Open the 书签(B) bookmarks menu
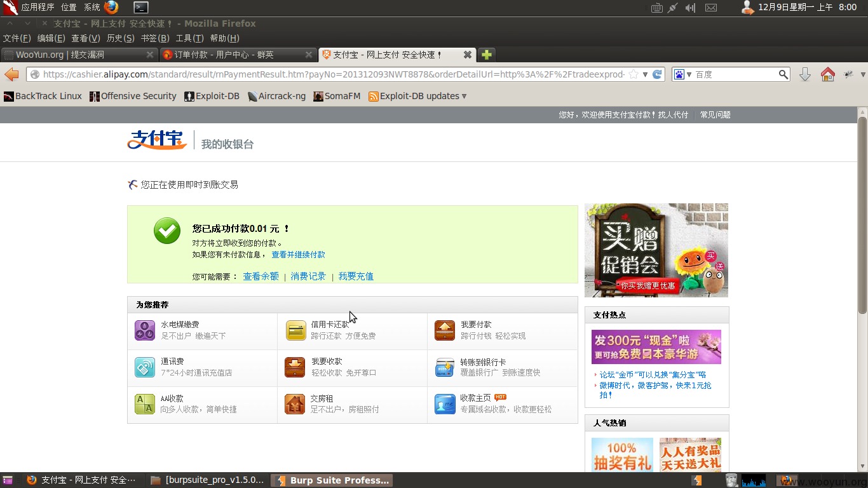Image resolution: width=868 pixels, height=488 pixels. 155,38
